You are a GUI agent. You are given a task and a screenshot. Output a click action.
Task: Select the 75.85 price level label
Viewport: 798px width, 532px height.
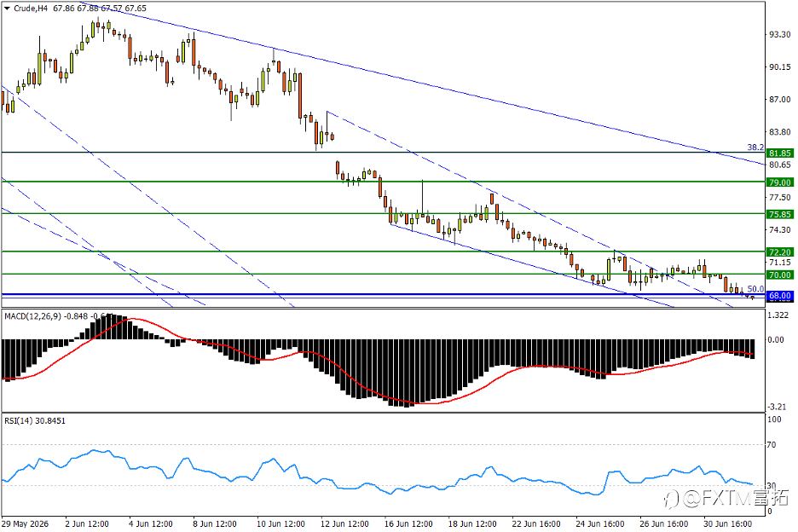(780, 214)
